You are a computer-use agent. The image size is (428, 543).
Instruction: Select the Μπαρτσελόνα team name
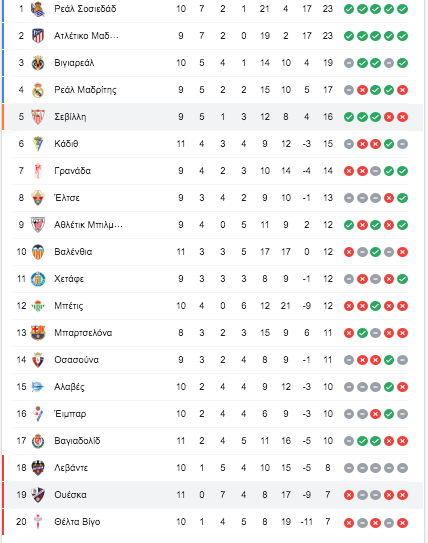click(83, 333)
